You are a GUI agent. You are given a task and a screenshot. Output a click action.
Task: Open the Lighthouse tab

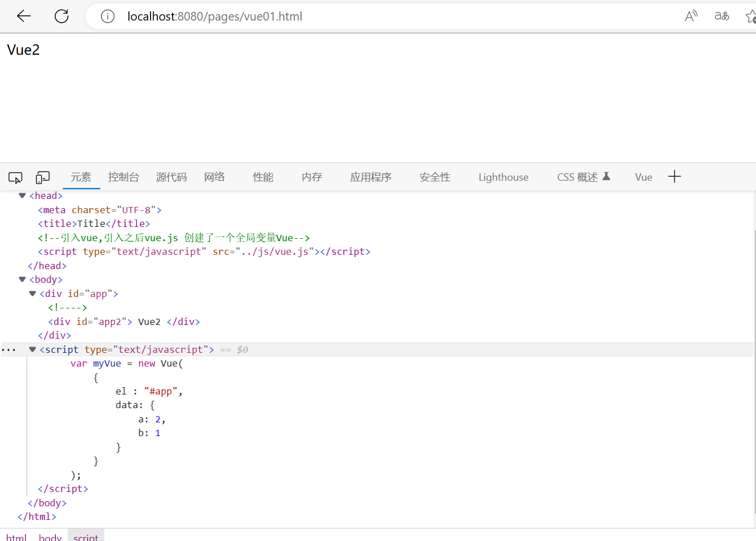point(503,177)
